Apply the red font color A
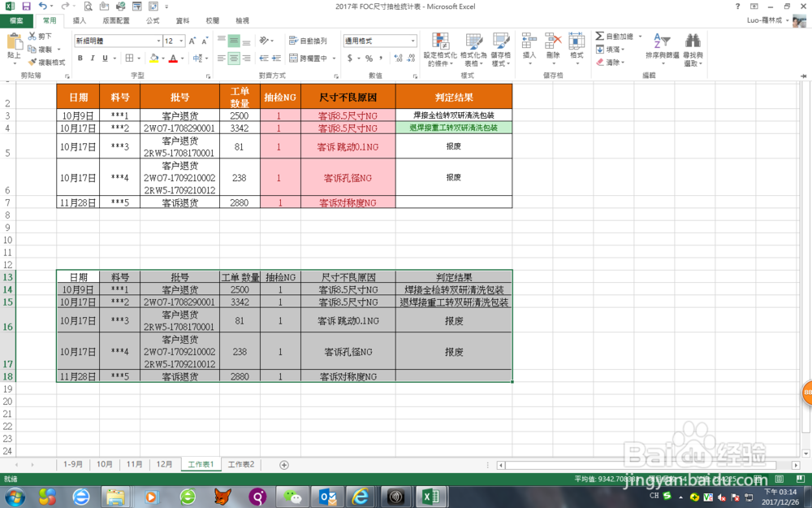812x508 pixels. [x=173, y=58]
